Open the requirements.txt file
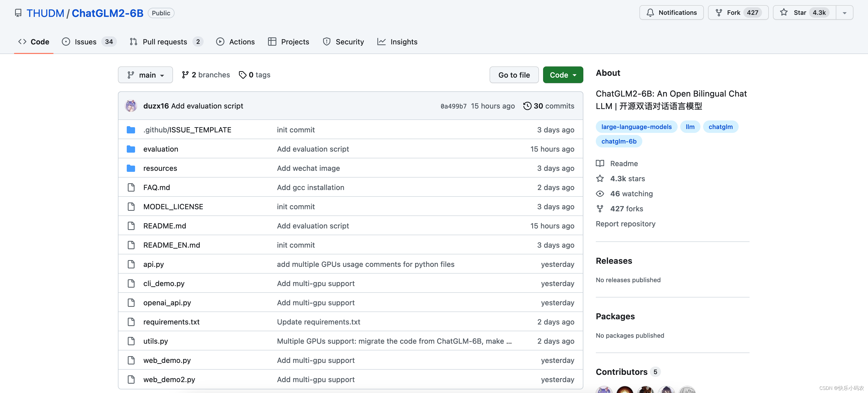 171,322
